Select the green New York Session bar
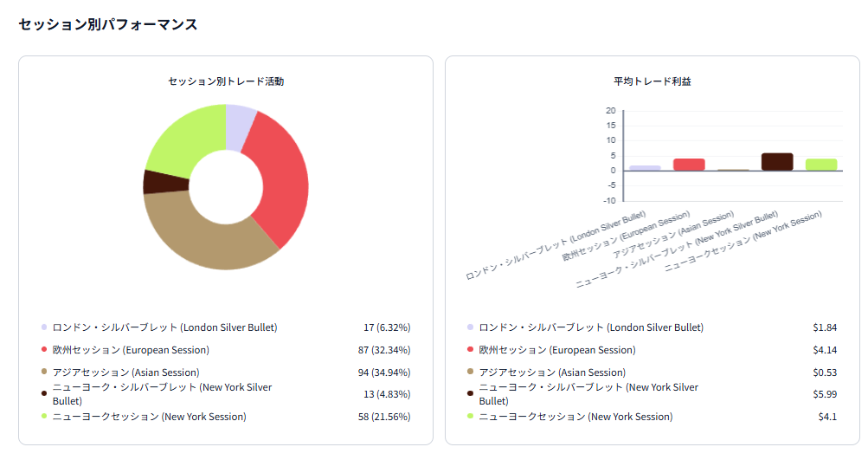868x460 pixels. [x=821, y=165]
